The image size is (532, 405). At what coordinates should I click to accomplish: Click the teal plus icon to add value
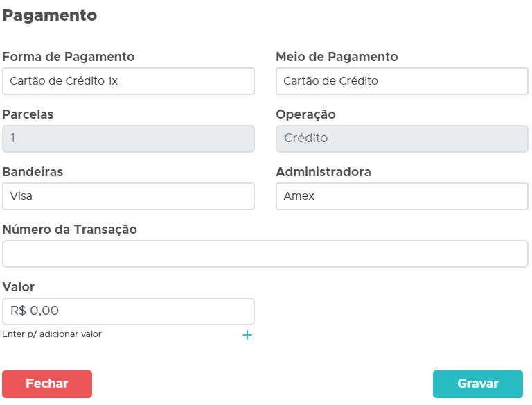tap(247, 335)
